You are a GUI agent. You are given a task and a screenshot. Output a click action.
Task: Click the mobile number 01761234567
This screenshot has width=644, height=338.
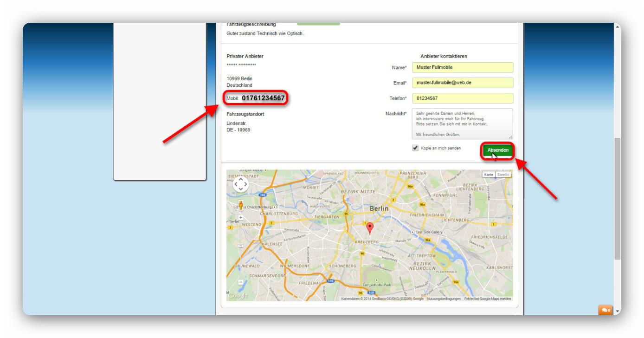pos(263,98)
